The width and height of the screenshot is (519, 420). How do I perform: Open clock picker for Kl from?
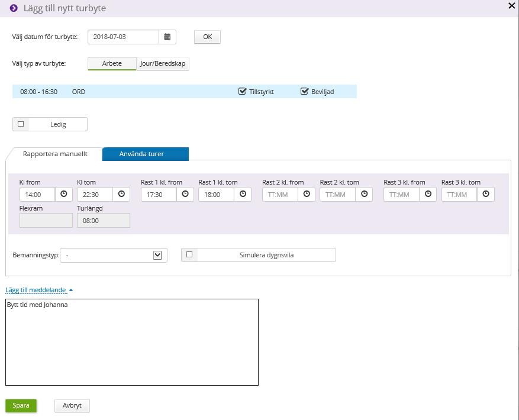click(64, 194)
